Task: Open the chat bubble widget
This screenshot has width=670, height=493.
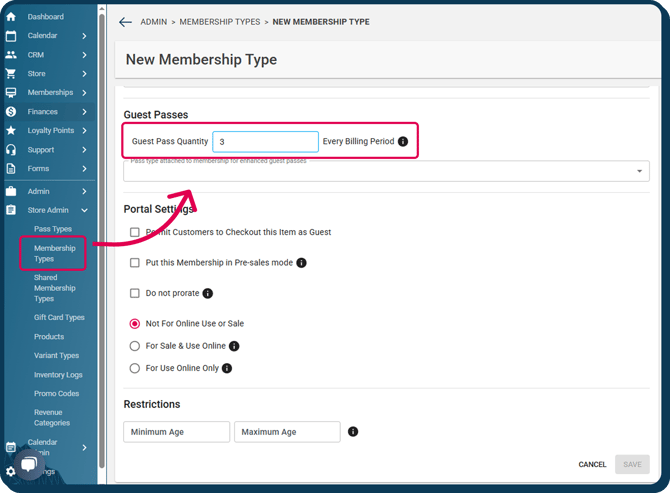Action: click(x=29, y=465)
